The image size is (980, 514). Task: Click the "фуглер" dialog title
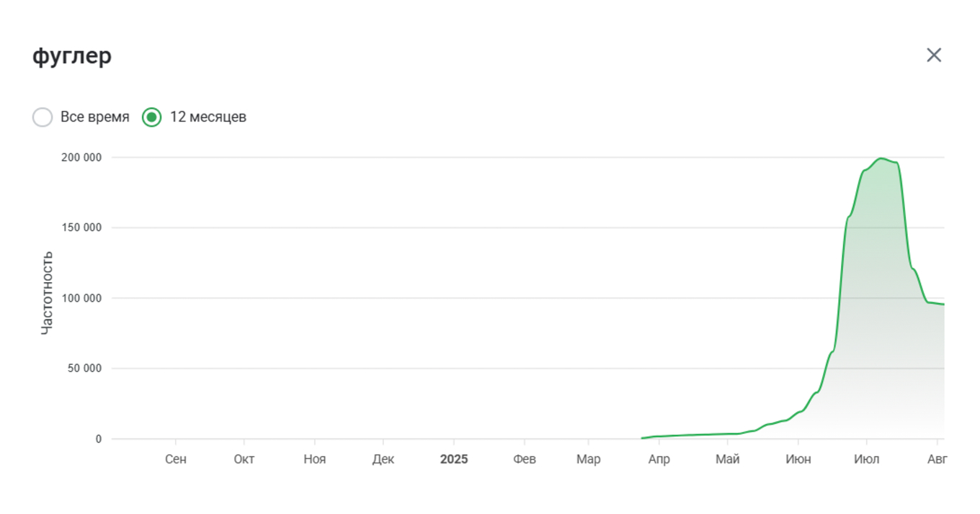(x=72, y=56)
